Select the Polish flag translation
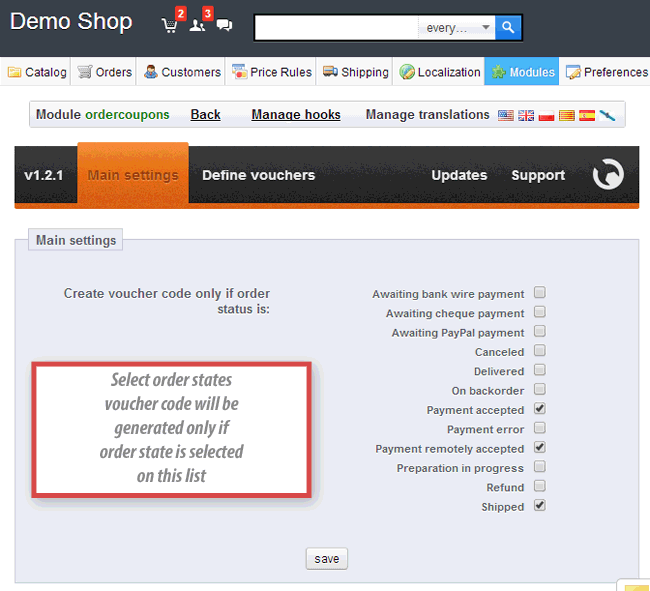Screen dimensions: 650x591 (546, 115)
